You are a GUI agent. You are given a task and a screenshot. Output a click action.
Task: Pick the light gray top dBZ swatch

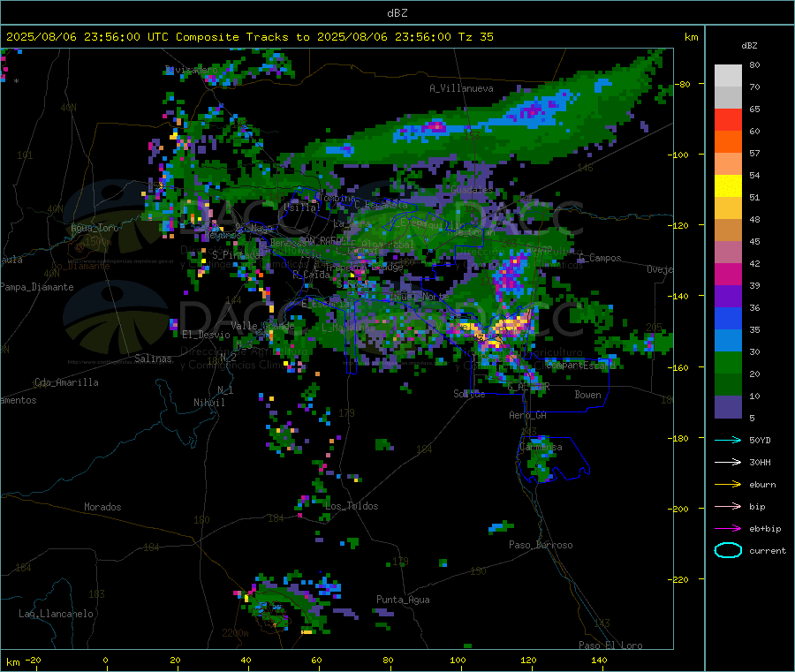click(728, 76)
